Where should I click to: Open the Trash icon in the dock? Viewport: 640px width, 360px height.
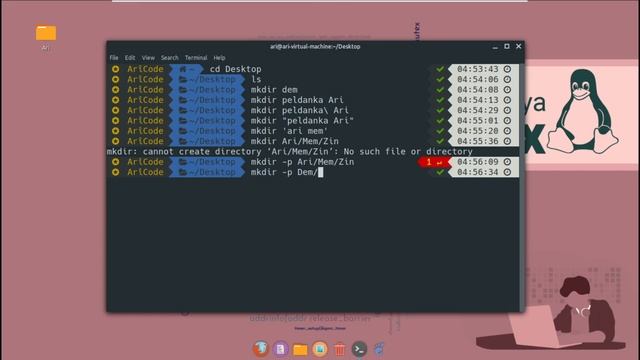[x=339, y=349]
